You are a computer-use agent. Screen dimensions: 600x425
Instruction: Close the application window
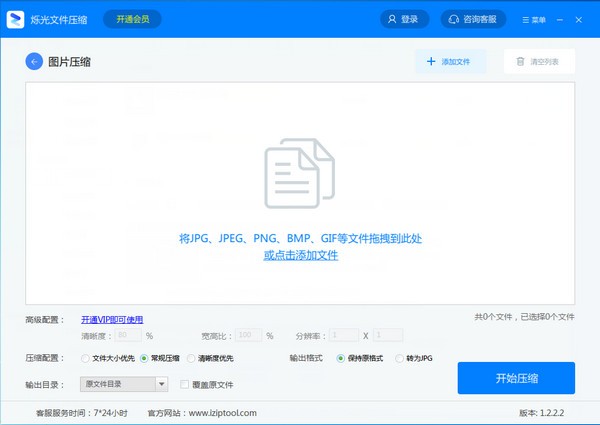click(x=579, y=20)
